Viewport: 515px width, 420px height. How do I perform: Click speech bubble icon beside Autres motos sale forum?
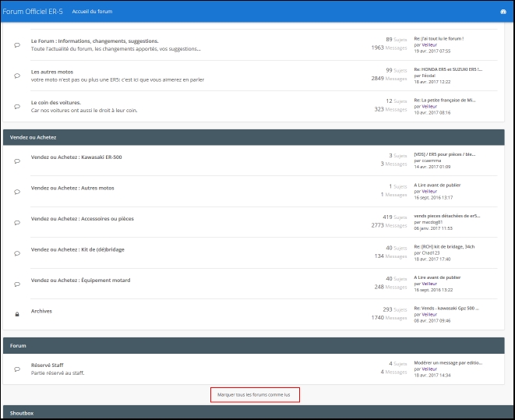(x=17, y=192)
